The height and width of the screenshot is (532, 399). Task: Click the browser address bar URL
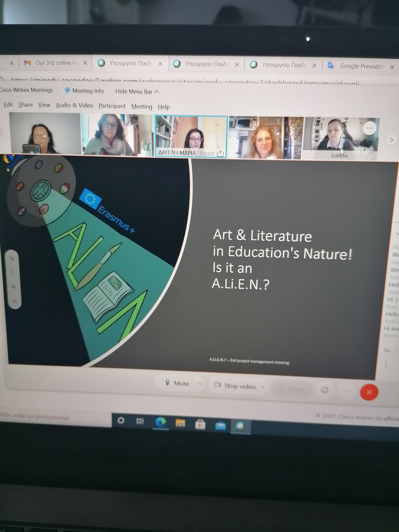(x=185, y=81)
